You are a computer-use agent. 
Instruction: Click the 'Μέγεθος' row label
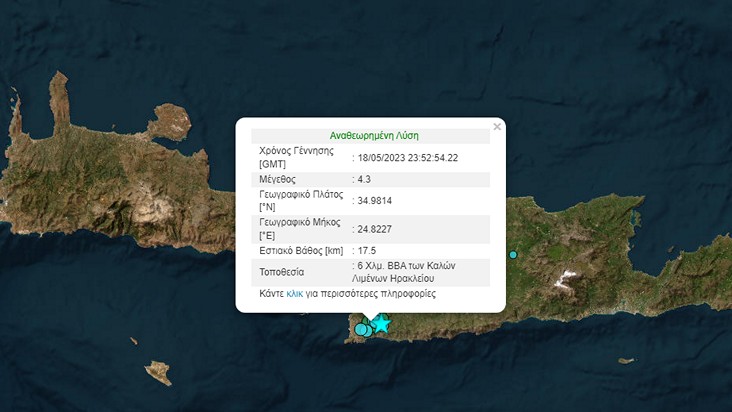[277, 179]
